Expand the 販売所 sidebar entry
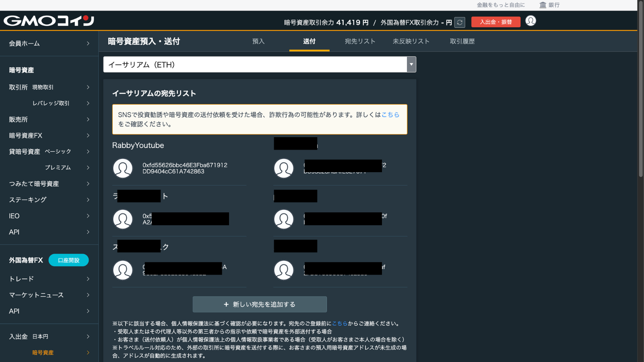Screen dimensions: 644x362 49,119
